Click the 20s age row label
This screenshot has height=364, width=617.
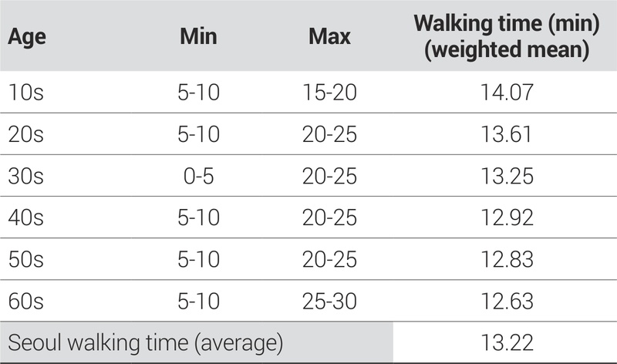click(26, 135)
